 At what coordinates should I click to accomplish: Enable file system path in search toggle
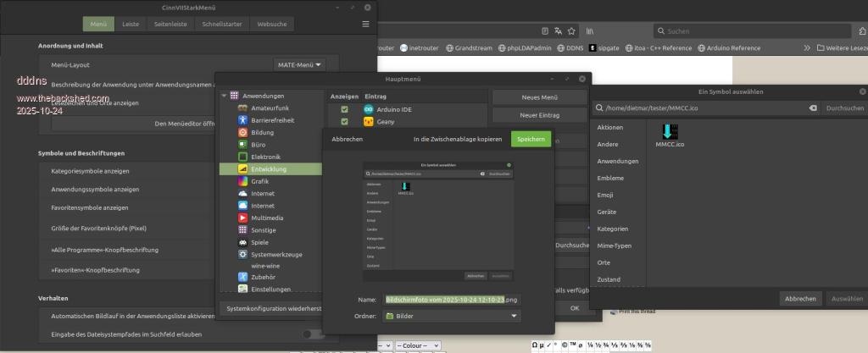(x=313, y=334)
